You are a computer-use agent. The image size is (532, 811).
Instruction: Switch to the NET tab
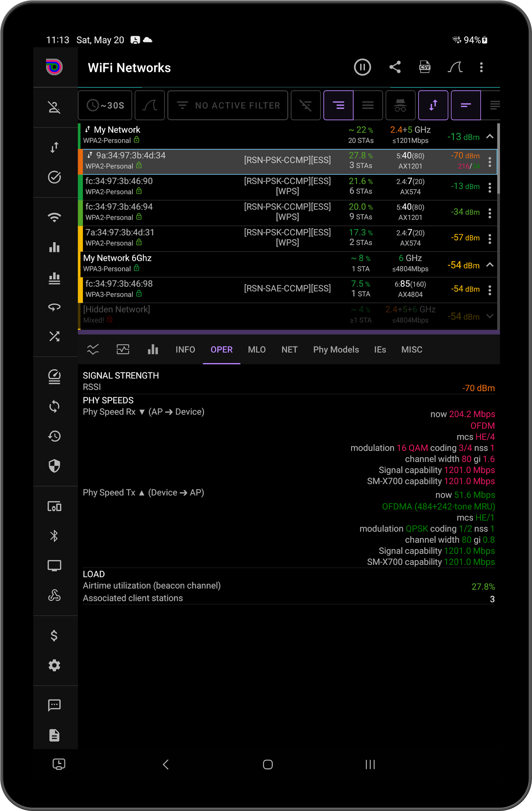click(x=289, y=350)
